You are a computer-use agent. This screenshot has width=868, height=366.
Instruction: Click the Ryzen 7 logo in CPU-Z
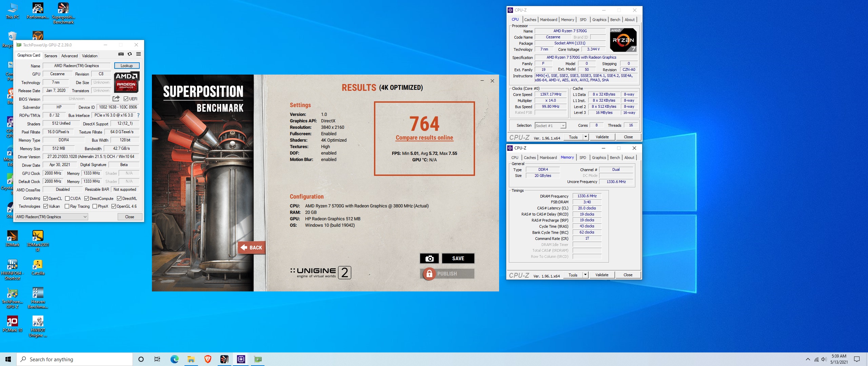pyautogui.click(x=623, y=40)
